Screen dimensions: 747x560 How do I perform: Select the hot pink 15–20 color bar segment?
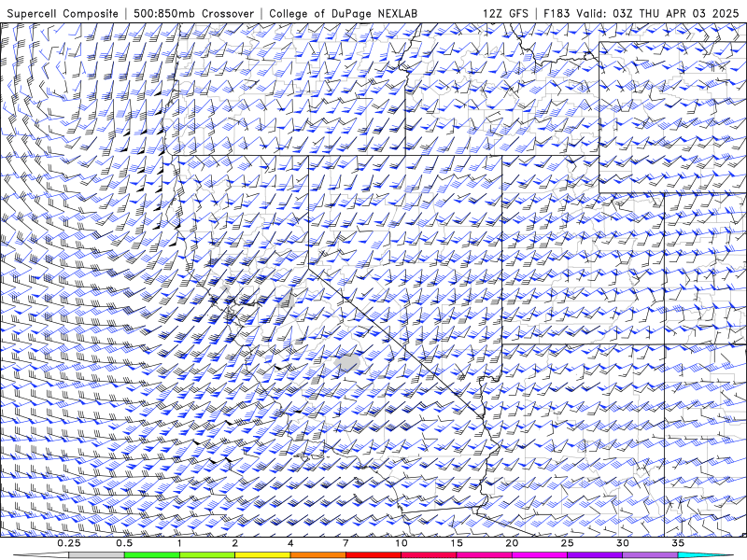tap(484, 555)
